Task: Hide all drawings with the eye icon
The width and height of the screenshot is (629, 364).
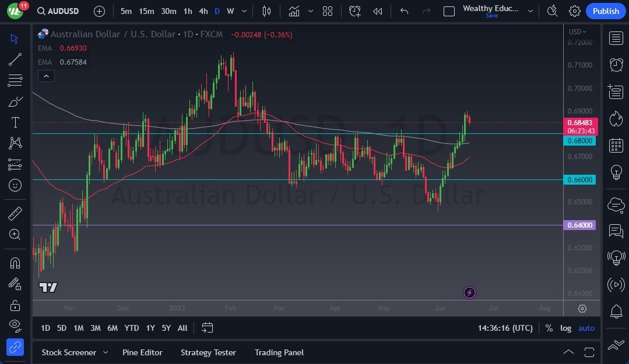Action: [15, 326]
